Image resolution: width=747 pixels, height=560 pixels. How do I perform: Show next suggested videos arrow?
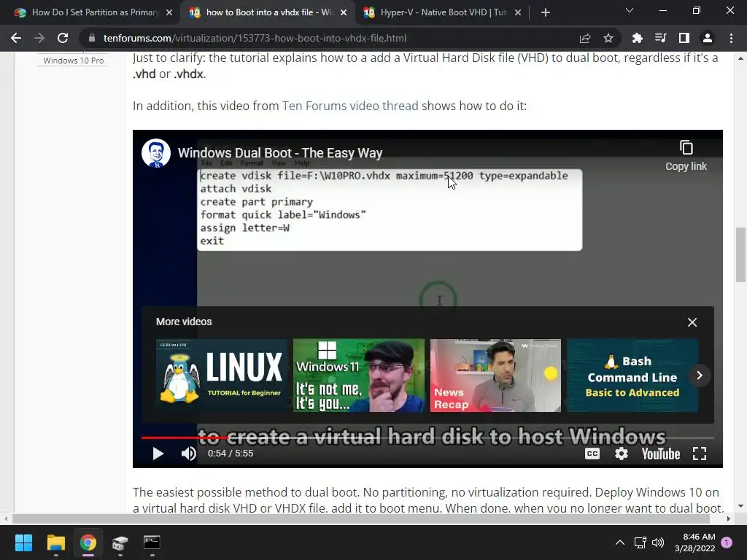click(700, 376)
